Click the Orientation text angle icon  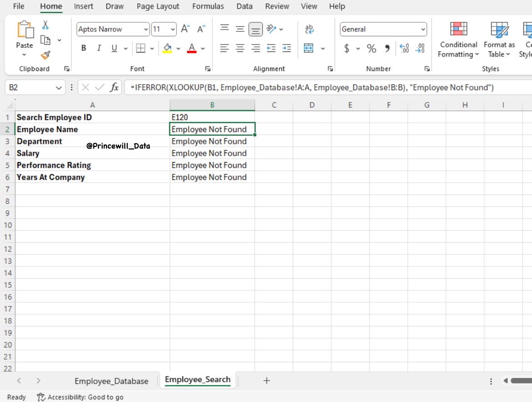[x=271, y=29]
